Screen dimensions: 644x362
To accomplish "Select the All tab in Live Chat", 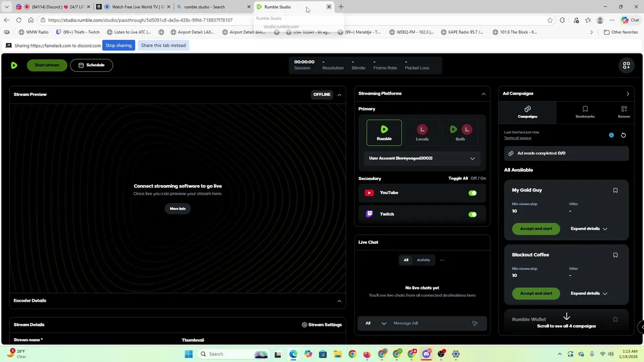I will pos(406,260).
